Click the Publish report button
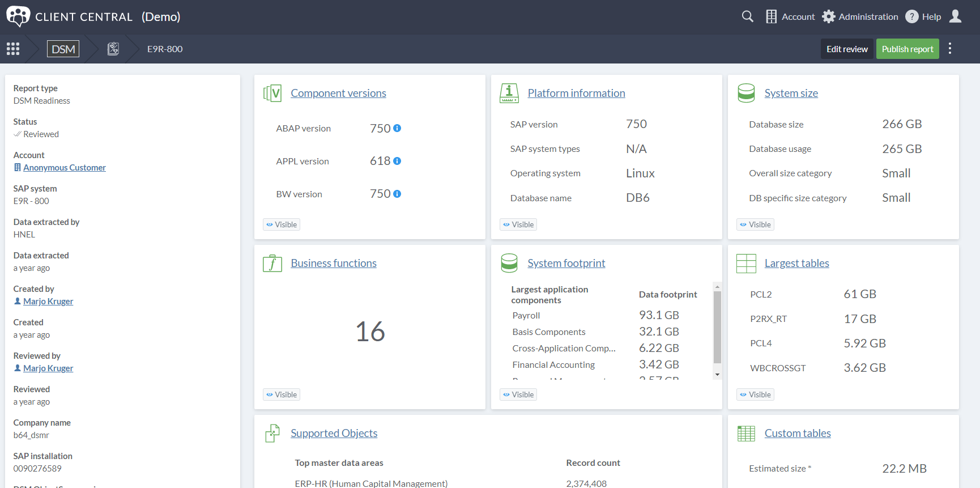The height and width of the screenshot is (488, 980). [907, 49]
